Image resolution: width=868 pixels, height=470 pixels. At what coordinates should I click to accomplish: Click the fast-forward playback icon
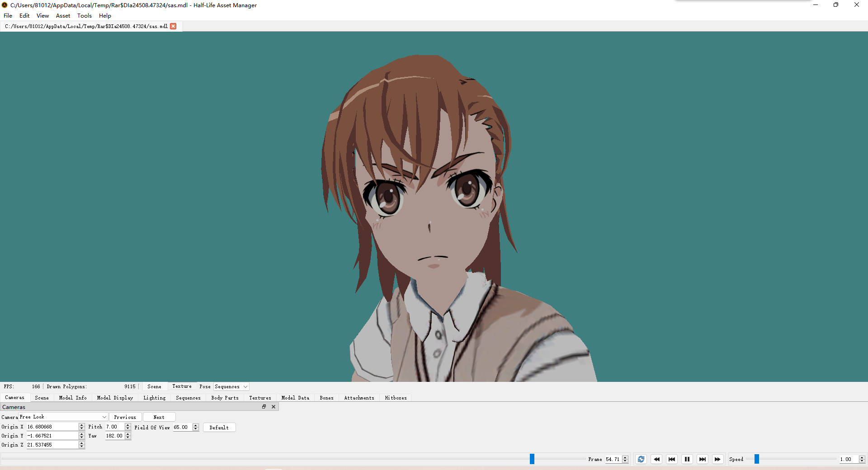coord(717,459)
